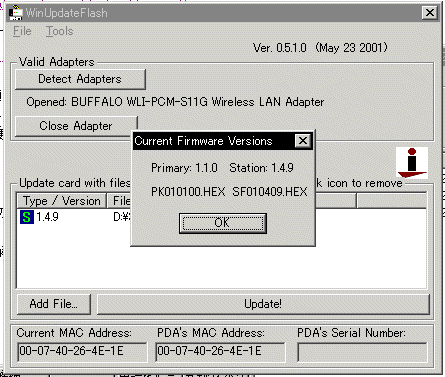Click the 'Ver. 0.5.1.0 (May 23 2001)' text
445x377 pixels.
coord(320,48)
